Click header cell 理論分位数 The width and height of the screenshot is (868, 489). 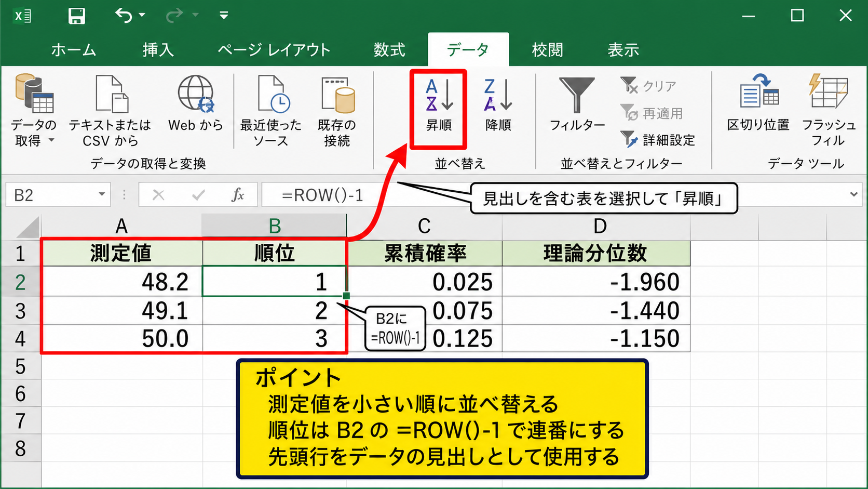pyautogui.click(x=596, y=254)
